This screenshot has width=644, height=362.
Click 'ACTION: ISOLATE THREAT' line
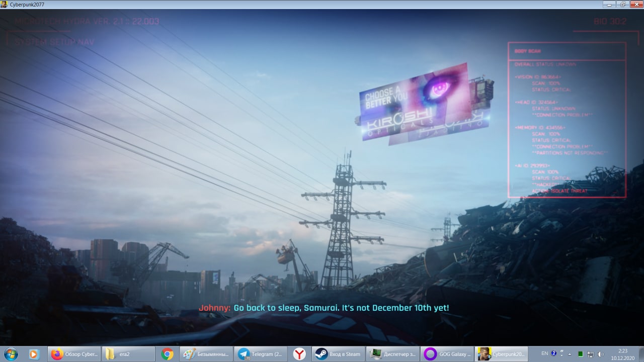[559, 191]
